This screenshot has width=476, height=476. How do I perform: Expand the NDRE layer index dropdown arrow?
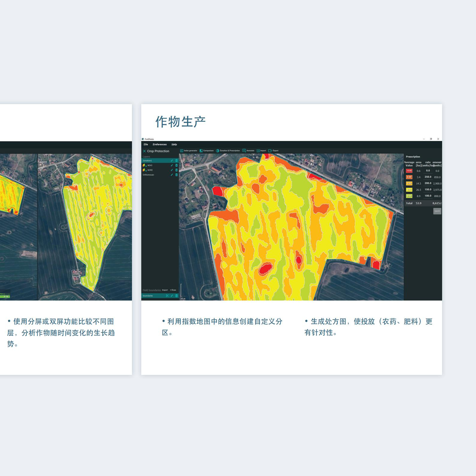point(146,171)
